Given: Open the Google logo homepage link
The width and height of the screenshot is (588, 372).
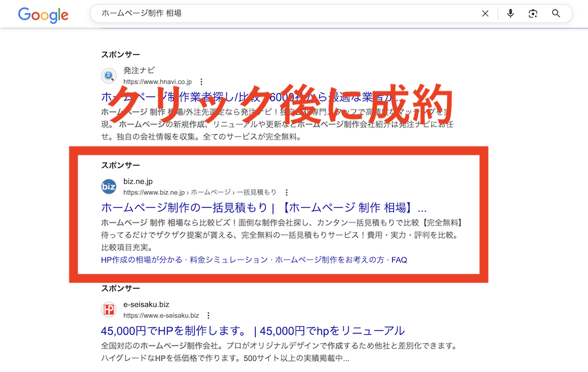Looking at the screenshot, I should click(x=43, y=15).
